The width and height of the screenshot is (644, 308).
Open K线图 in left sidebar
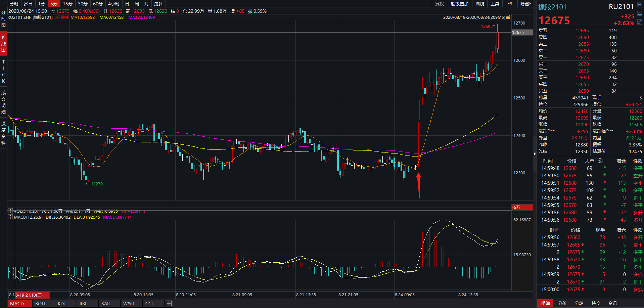coord(3,44)
